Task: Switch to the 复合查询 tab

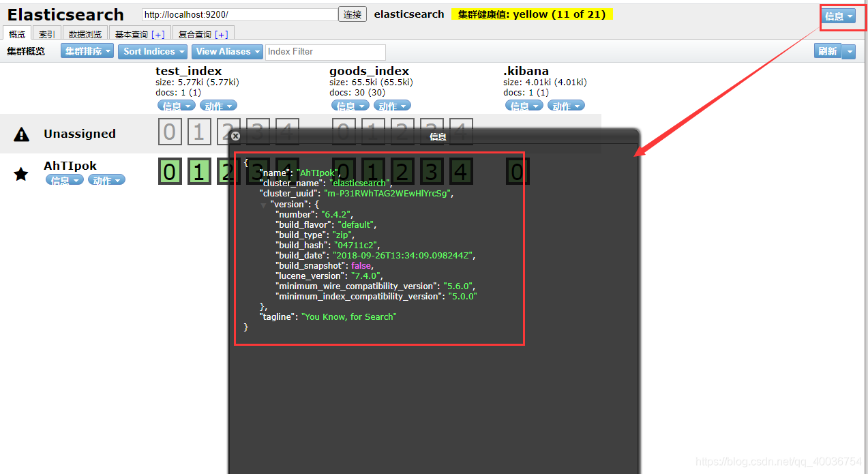Action: [203, 34]
